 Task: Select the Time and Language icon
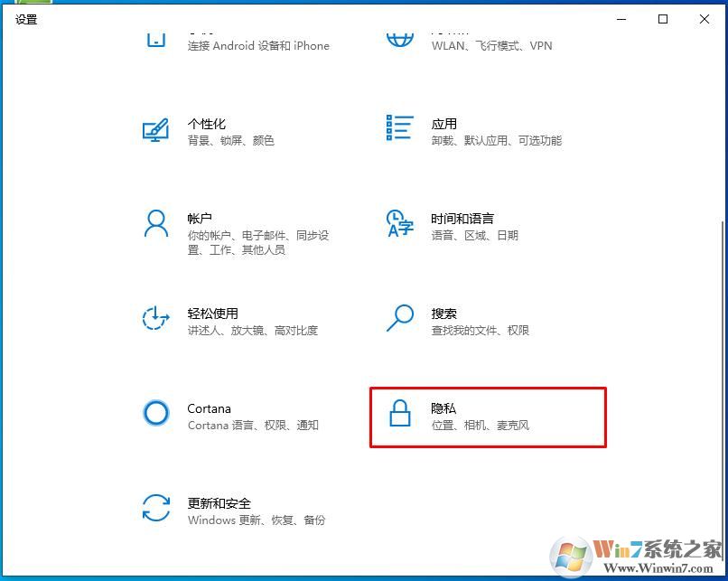(400, 223)
